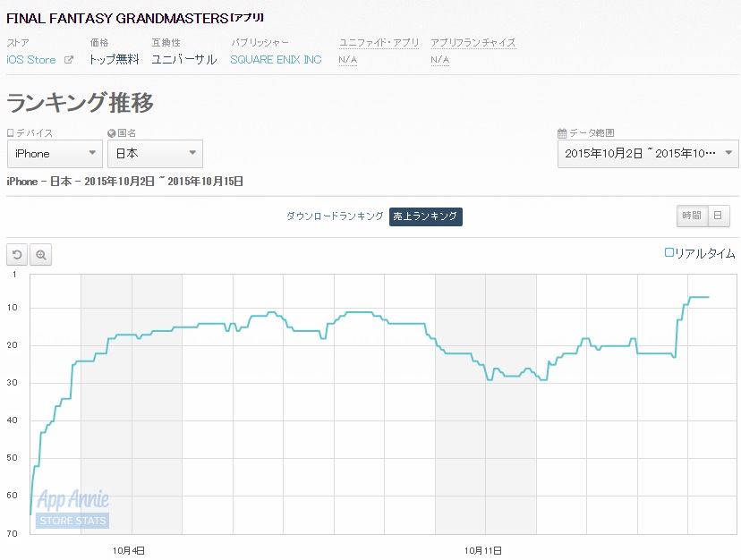Open the 日本 country dropdown
741x560 pixels.
coord(155,154)
